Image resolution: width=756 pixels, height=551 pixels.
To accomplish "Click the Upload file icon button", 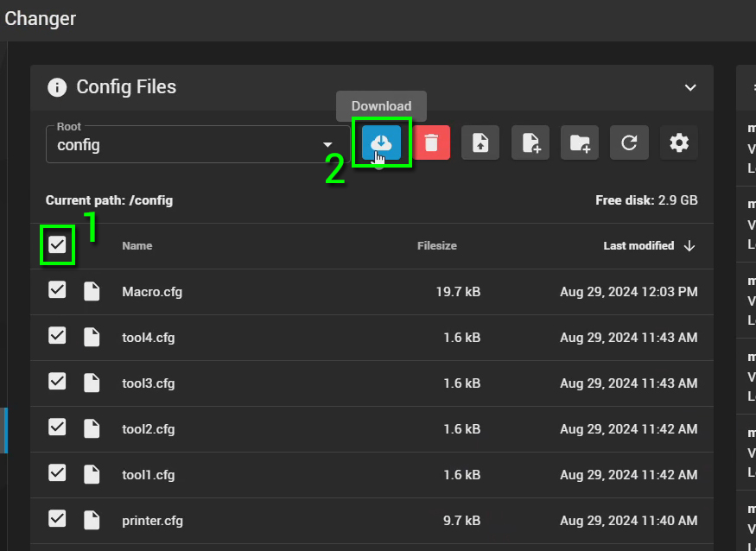I will pyautogui.click(x=480, y=143).
